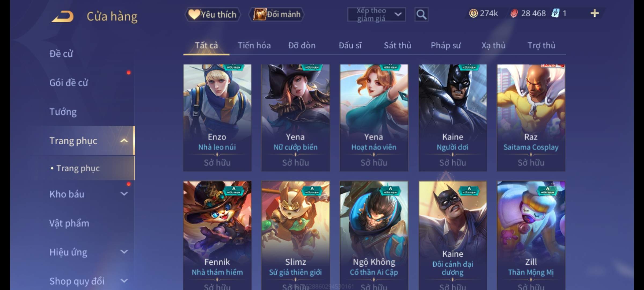Switch to the Sát thủ tab
The image size is (644, 290).
[397, 45]
